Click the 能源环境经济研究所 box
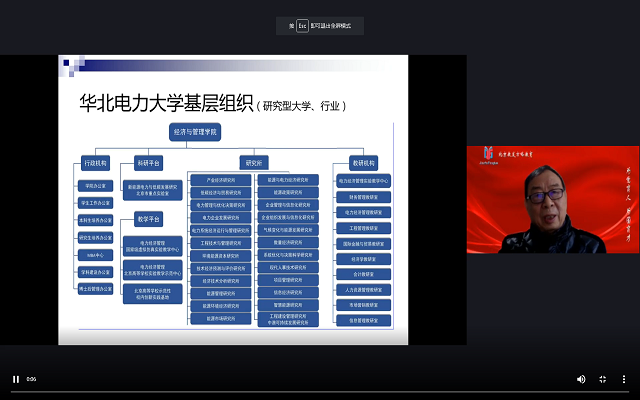The image size is (640, 400). pyautogui.click(x=221, y=306)
